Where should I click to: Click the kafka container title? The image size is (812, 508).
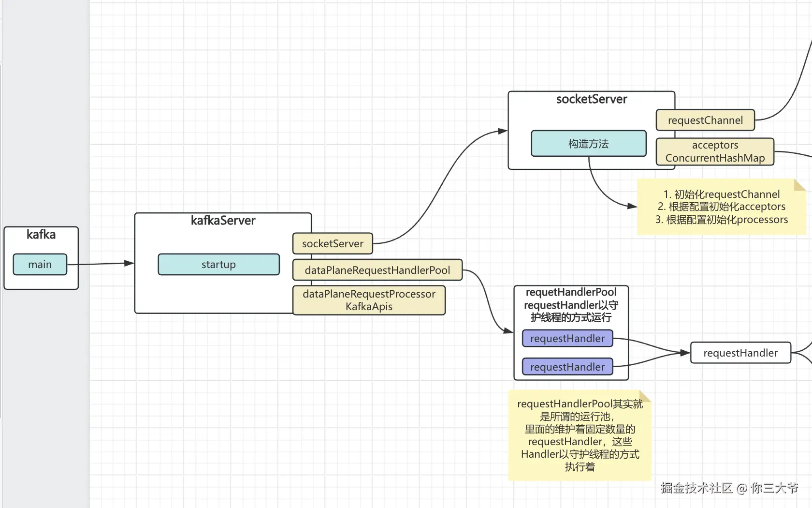coord(41,235)
